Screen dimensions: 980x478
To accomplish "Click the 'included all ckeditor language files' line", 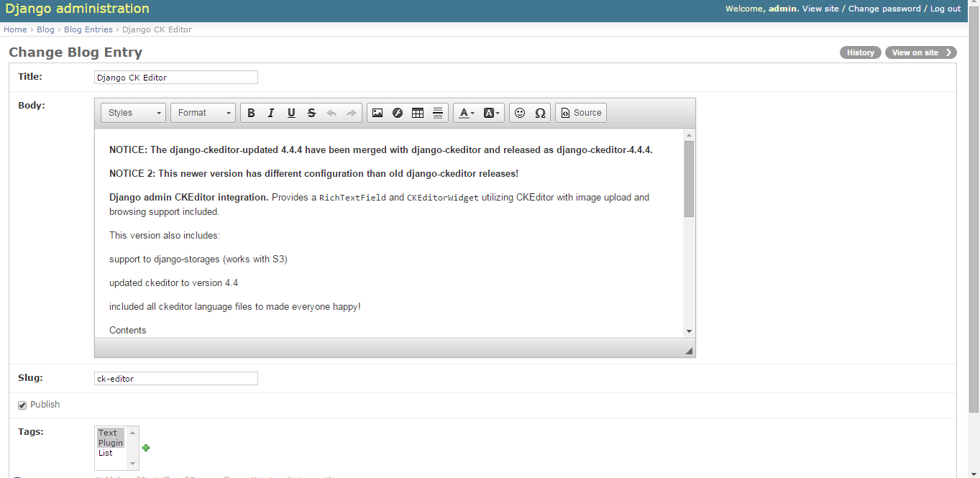I will pos(235,307).
